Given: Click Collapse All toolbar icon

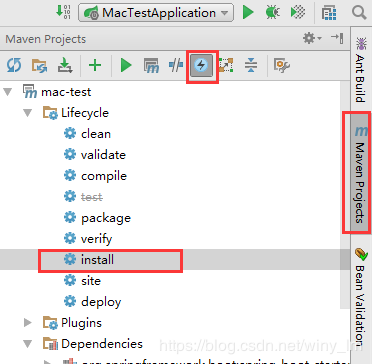Looking at the screenshot, I should 251,65.
